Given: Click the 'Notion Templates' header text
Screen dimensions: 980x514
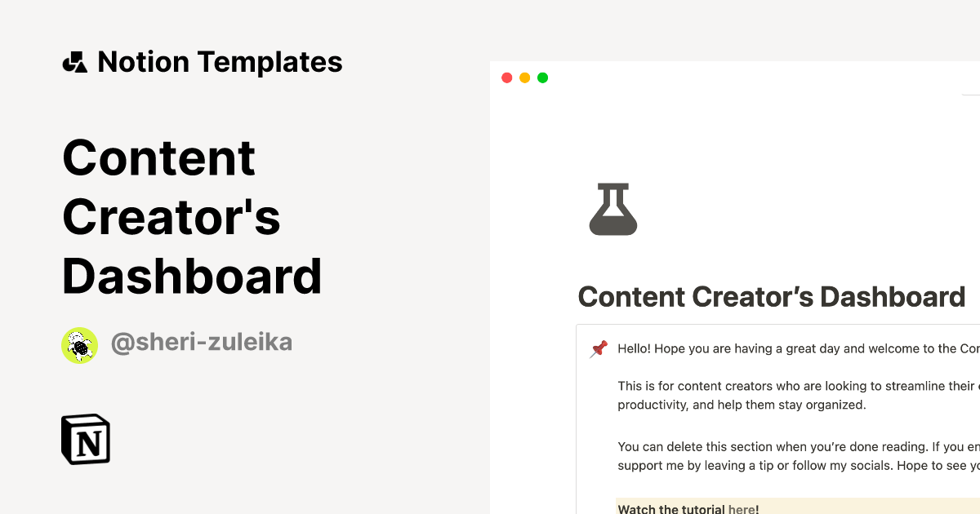Looking at the screenshot, I should pos(220,61).
